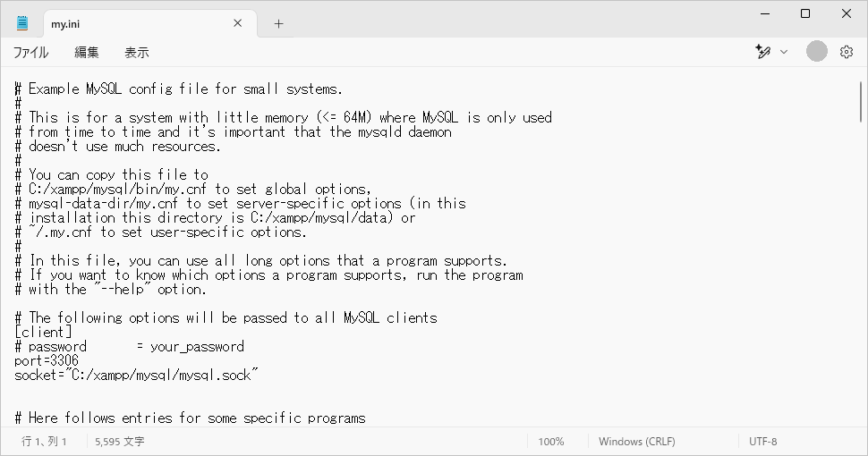The width and height of the screenshot is (868, 456).
Task: Open the 表示 menu
Action: coord(137,53)
